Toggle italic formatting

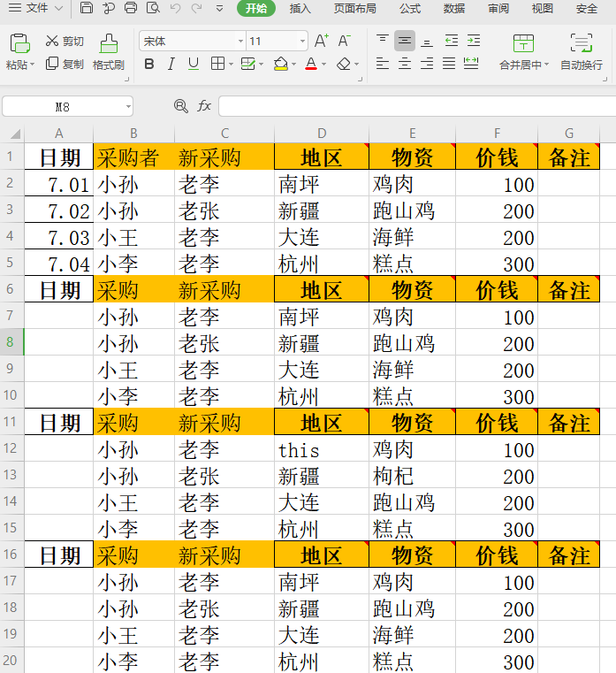click(171, 65)
